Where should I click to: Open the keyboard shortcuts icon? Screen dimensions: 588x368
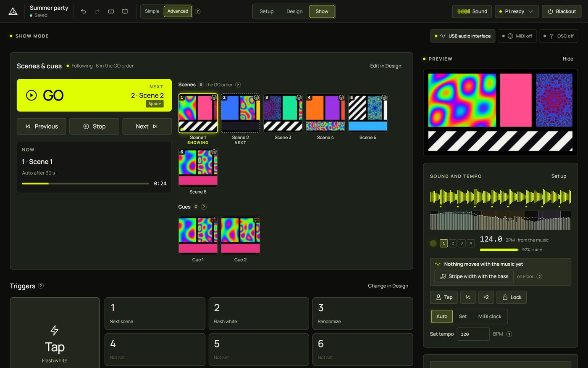(111, 11)
